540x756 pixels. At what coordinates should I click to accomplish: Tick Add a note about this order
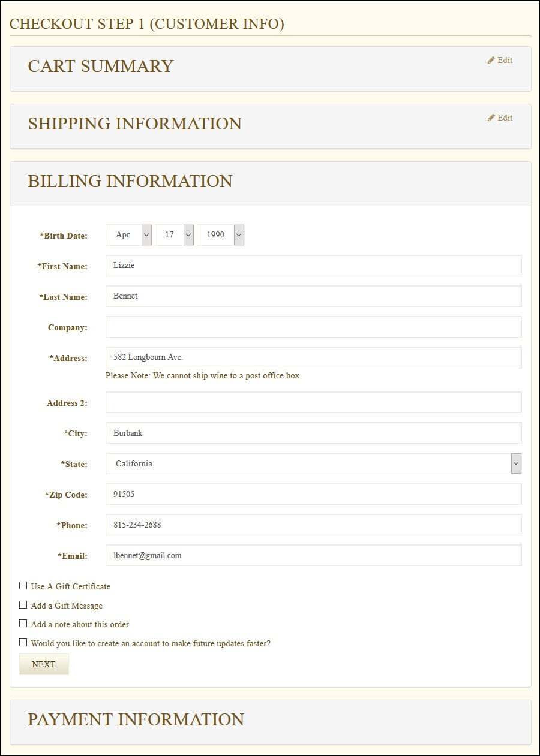click(23, 624)
